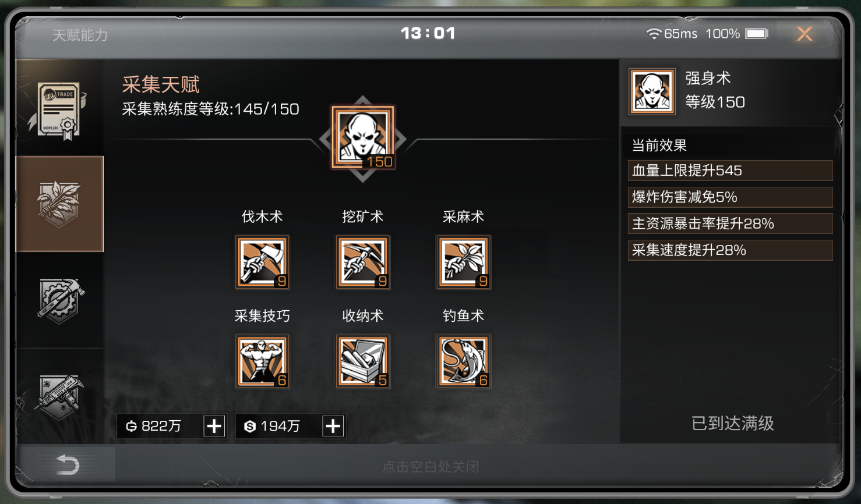861x504 pixels.
Task: Open the 收纳术 storage box skill
Action: [363, 361]
